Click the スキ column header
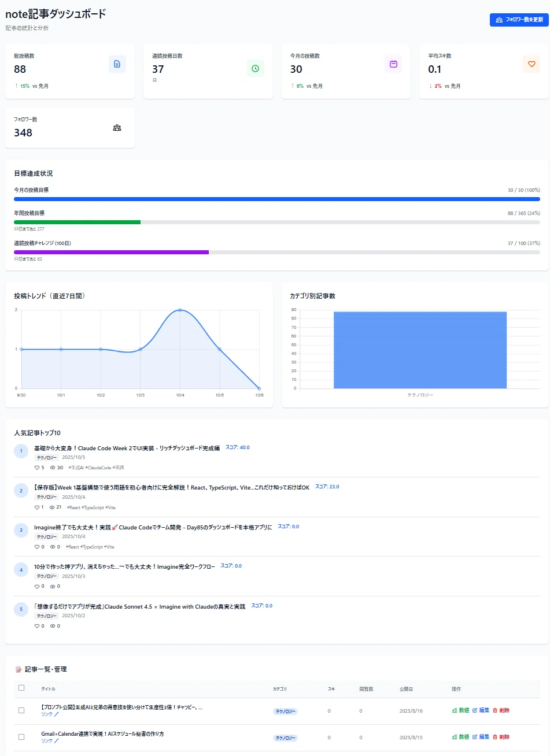This screenshot has width=550, height=756. 331,689
